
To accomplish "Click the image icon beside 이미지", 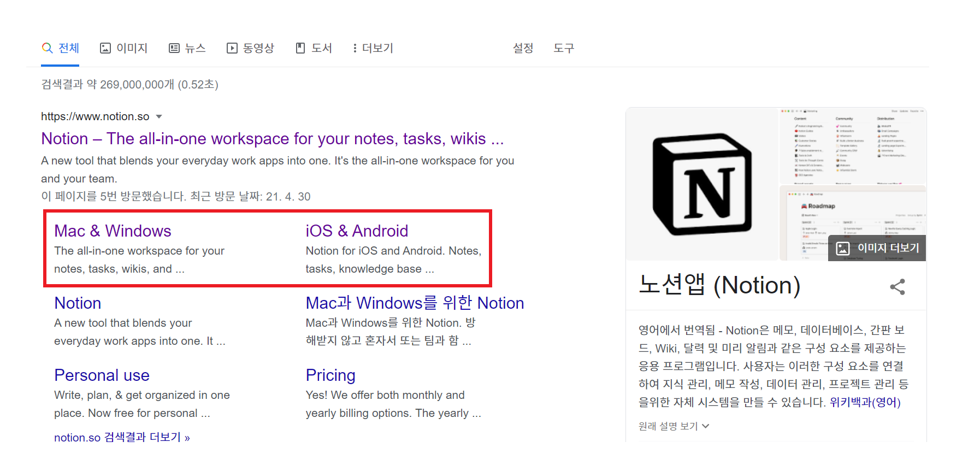I will tap(105, 48).
